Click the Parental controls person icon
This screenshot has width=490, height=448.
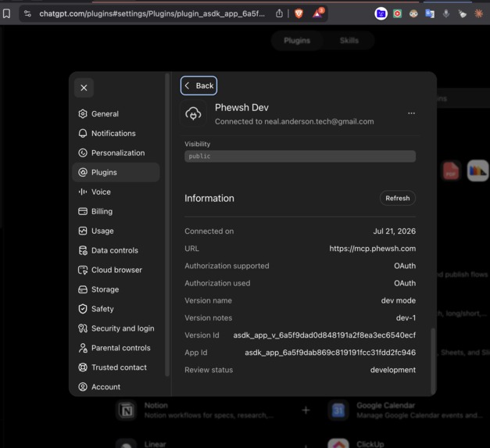pos(83,348)
